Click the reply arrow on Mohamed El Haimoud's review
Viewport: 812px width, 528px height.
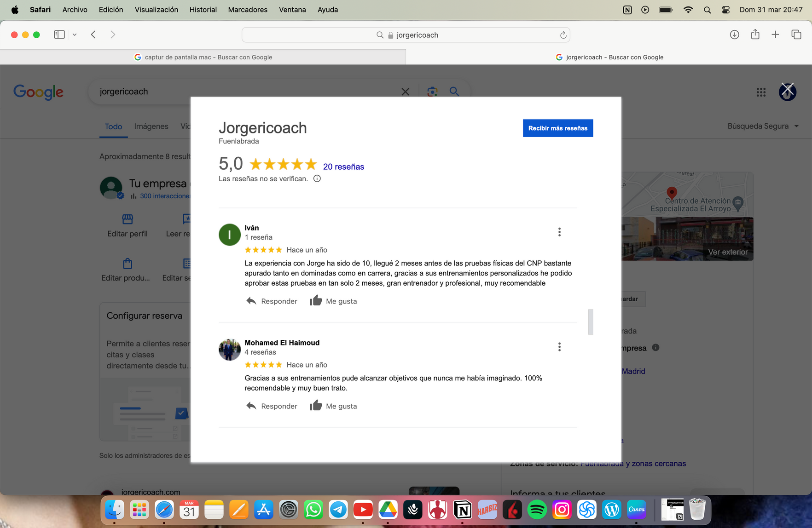[x=251, y=406]
